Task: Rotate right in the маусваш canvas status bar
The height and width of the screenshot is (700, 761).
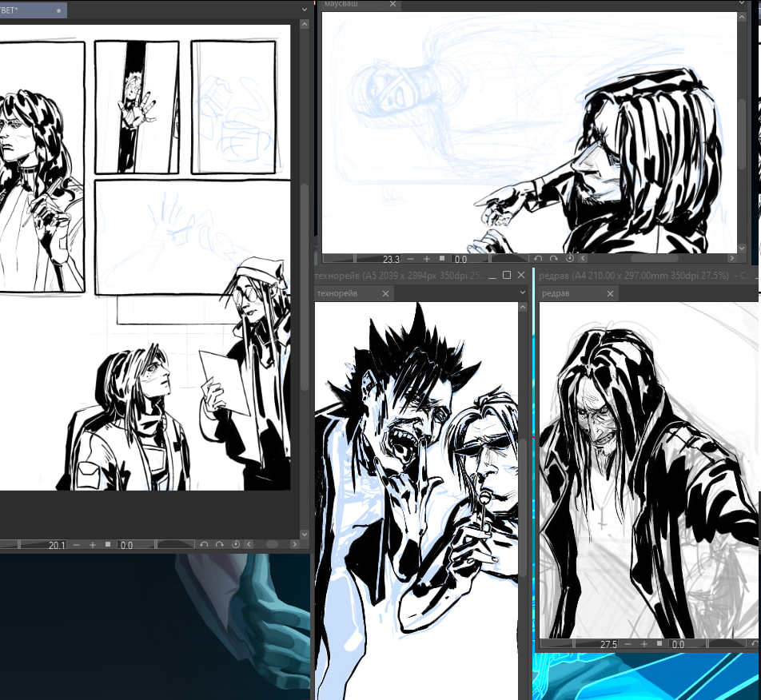Action: point(554,259)
